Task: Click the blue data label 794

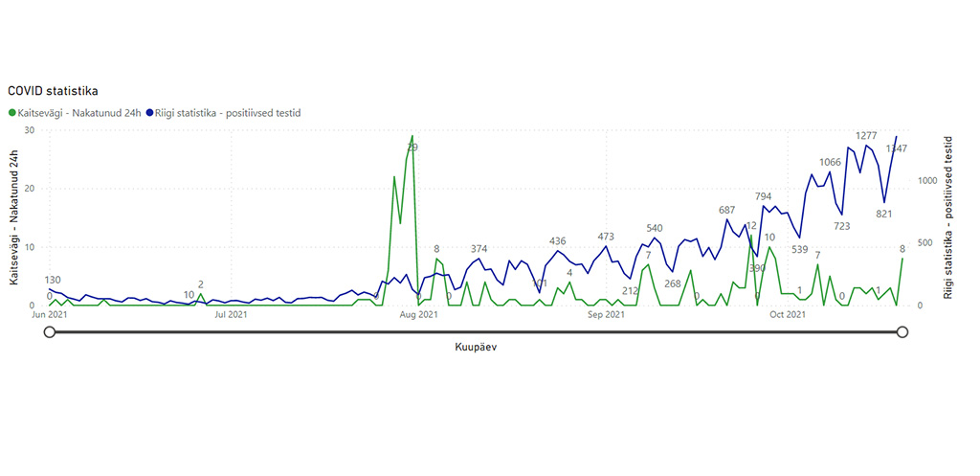Action: click(x=763, y=197)
